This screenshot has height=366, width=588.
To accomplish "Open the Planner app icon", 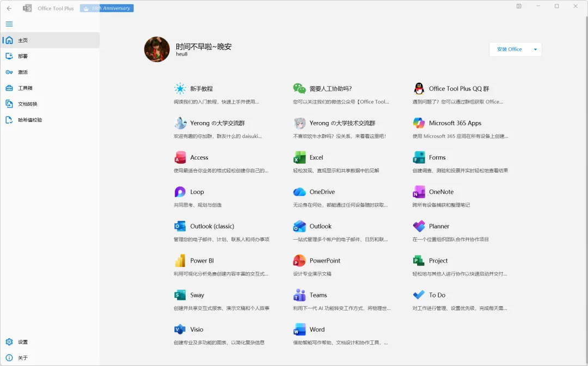I will [x=419, y=227].
